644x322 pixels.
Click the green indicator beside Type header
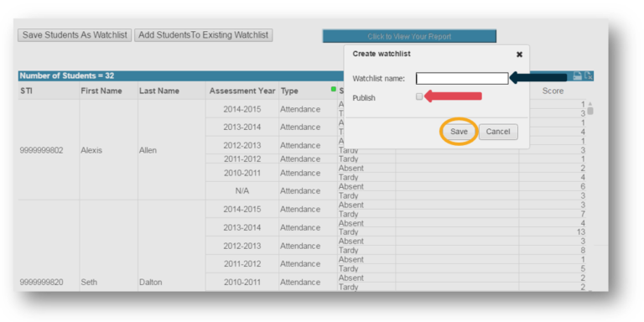334,89
